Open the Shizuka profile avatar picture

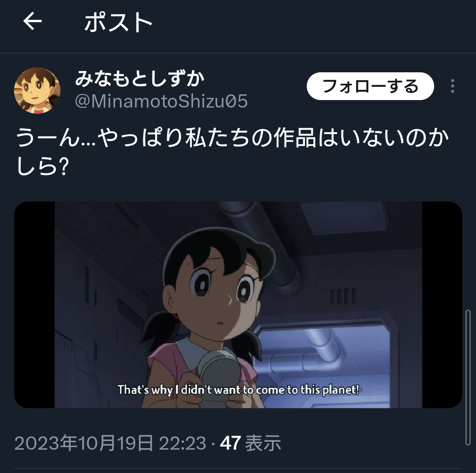click(x=37, y=90)
